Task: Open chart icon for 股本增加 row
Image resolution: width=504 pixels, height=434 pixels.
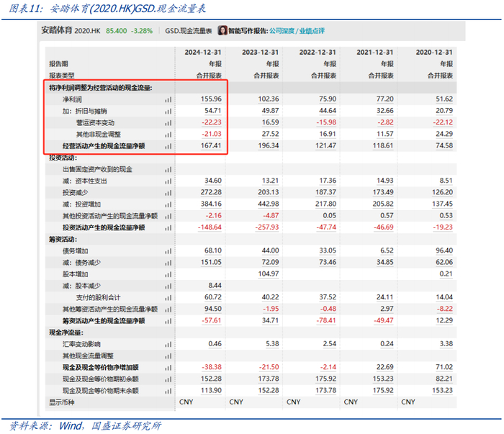Action: [x=168, y=275]
